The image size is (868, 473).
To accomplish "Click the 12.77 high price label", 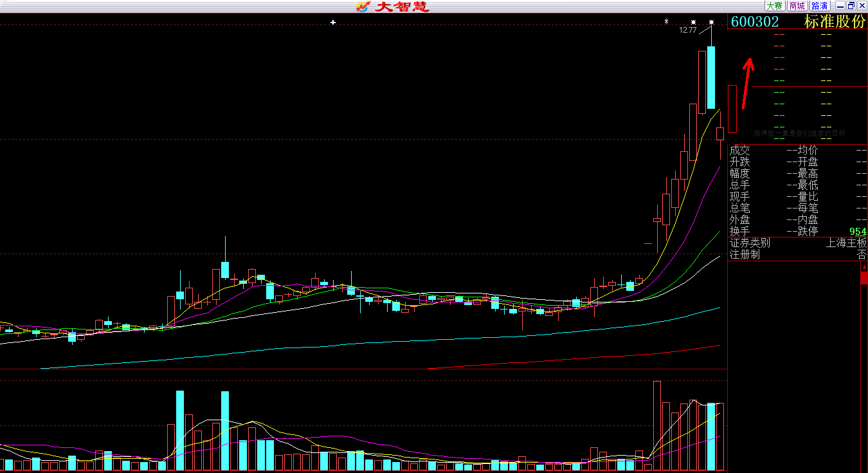I will [x=688, y=30].
